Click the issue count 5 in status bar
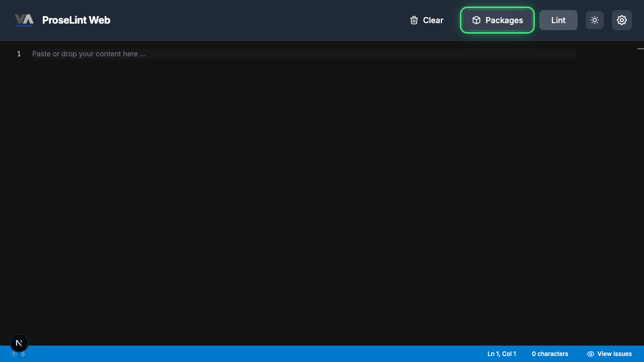The height and width of the screenshot is (362, 644). (23, 353)
